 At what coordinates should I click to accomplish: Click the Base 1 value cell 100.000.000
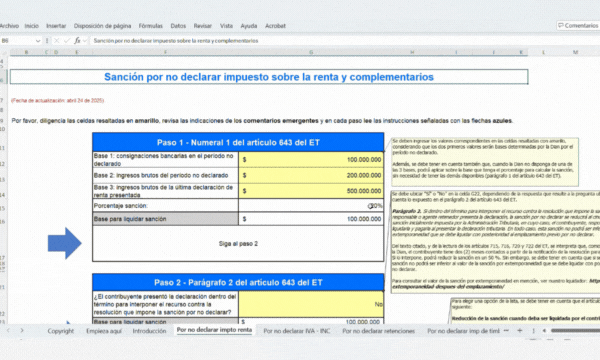click(x=311, y=160)
